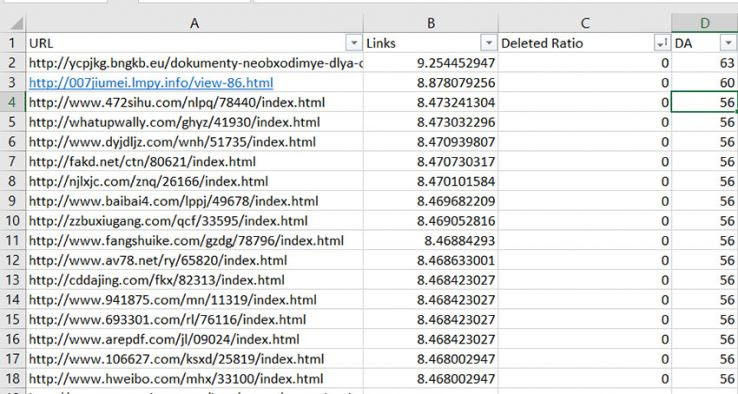Select the www.av78.net URL cell
Viewport: 738px width, 394px height.
point(194,260)
